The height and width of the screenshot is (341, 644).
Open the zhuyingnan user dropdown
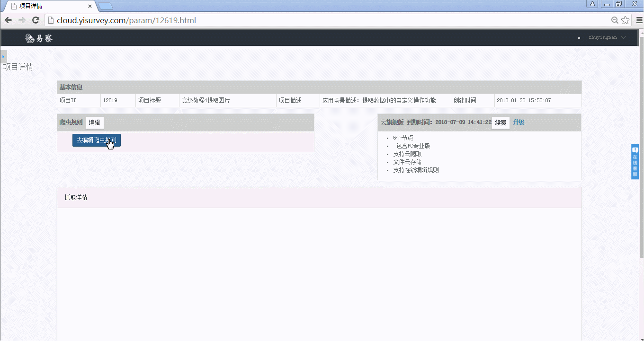(607, 37)
